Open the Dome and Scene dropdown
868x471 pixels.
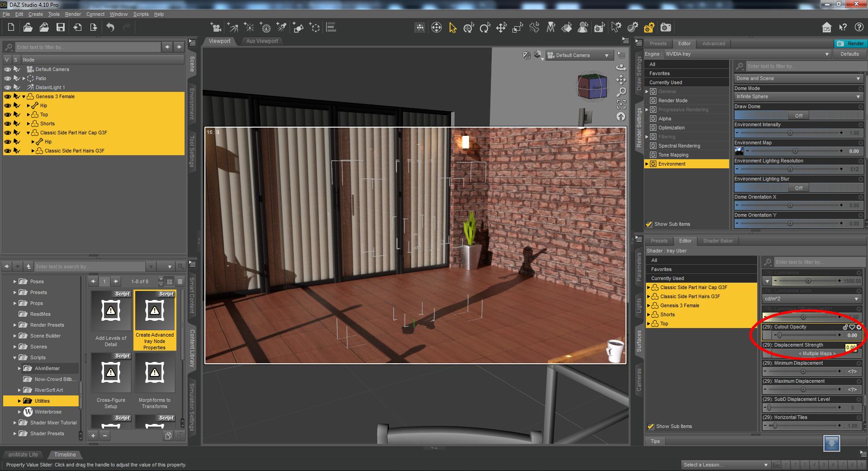pos(798,78)
